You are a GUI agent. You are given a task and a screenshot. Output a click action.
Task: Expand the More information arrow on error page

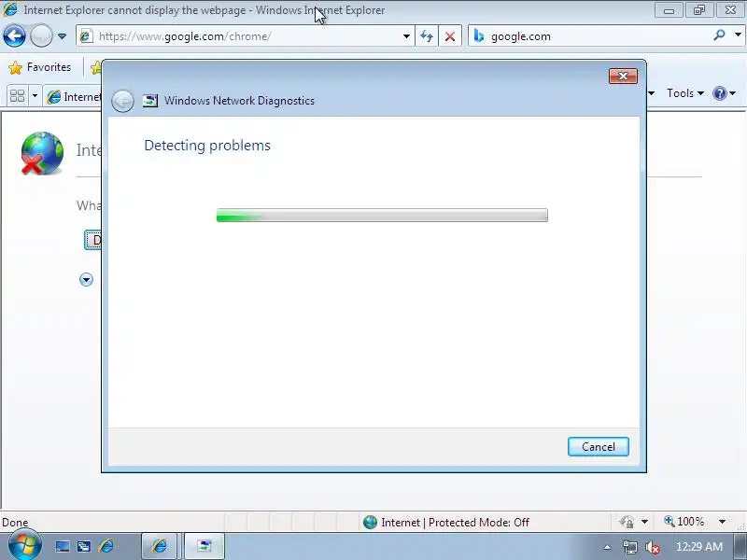[x=86, y=279]
